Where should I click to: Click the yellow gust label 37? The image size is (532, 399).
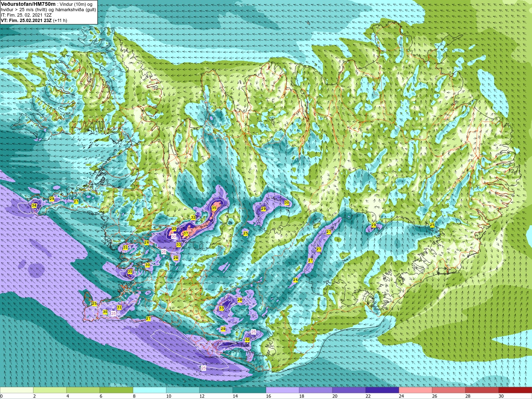point(186,234)
